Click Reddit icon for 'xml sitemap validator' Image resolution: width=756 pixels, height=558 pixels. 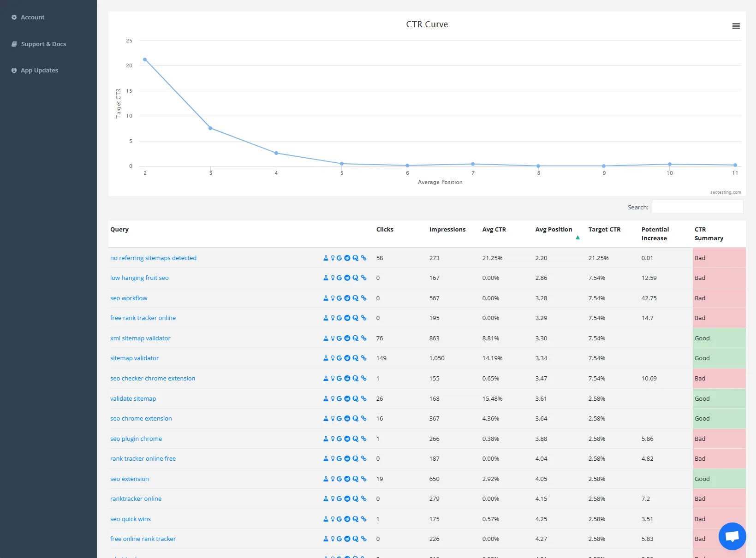(x=347, y=338)
